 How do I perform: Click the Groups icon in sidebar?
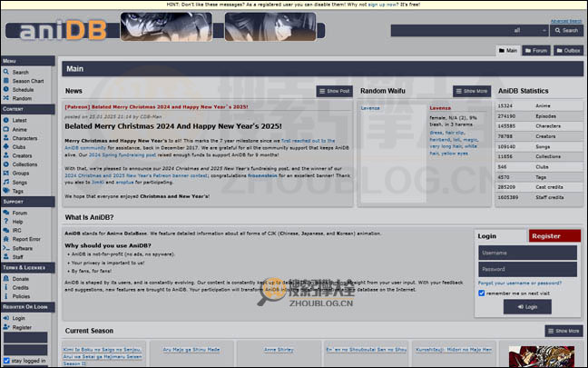(6, 173)
